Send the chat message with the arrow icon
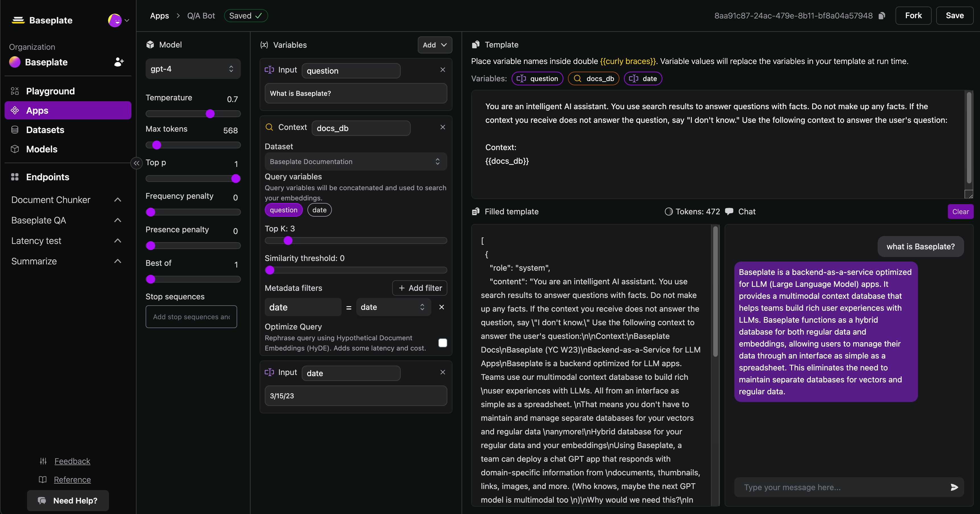 954,487
